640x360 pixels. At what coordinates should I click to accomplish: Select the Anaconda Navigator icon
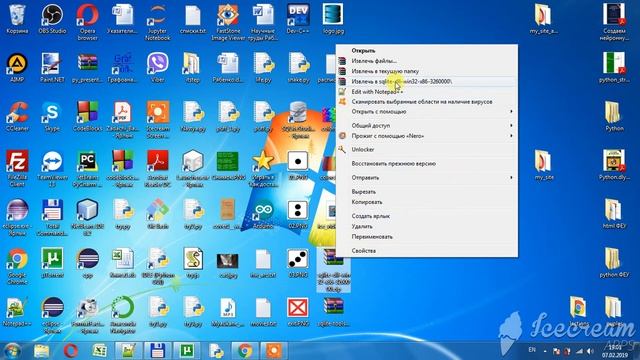point(122,314)
